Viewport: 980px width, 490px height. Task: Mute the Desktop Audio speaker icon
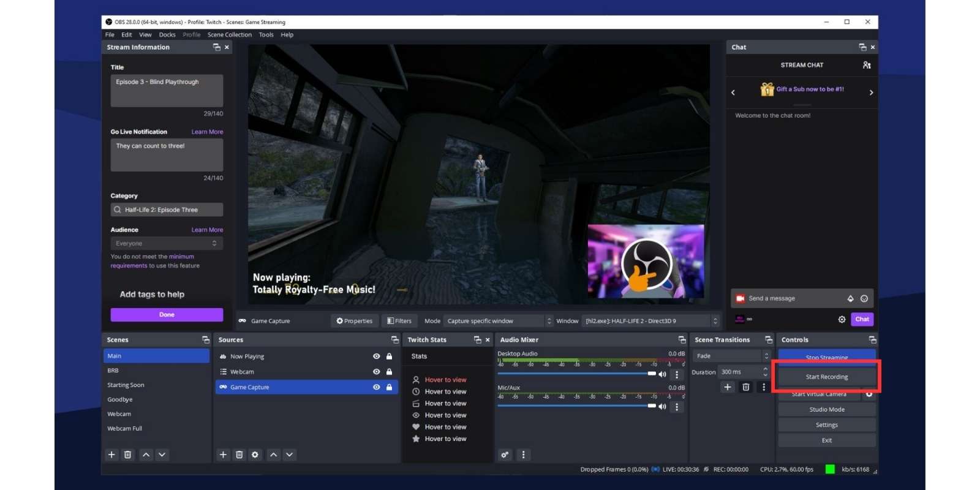(x=662, y=374)
